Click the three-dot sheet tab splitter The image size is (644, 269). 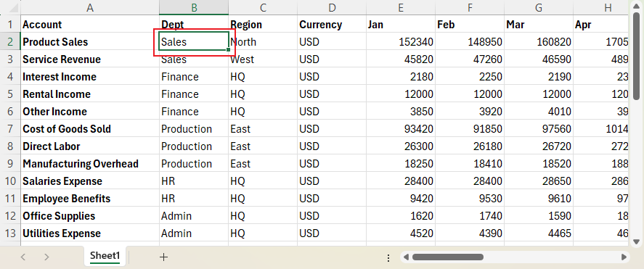coord(388,257)
